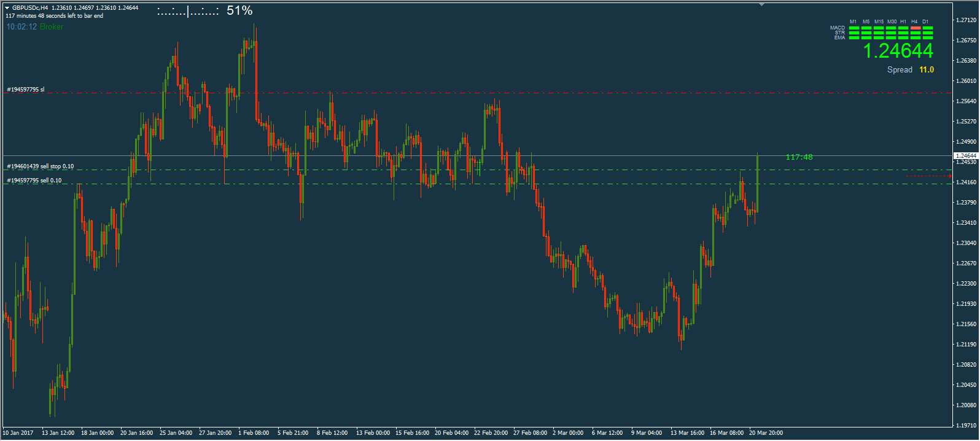Select the #194601439 sell stop 0.10 order label
Viewport: 980px width, 441px height.
[x=41, y=166]
